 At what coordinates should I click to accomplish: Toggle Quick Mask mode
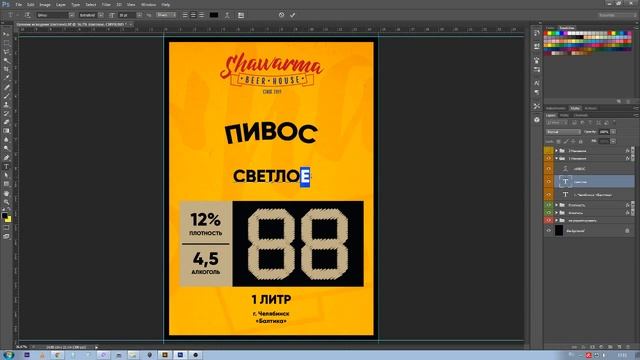point(6,228)
